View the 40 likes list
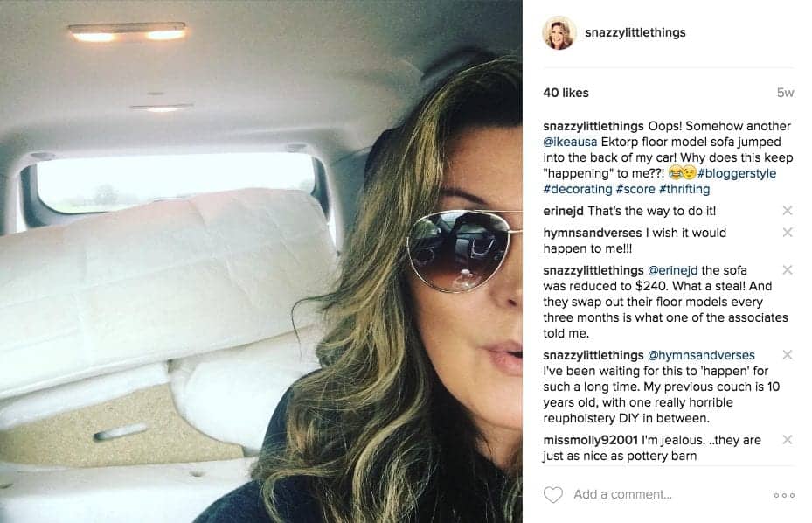The image size is (812, 523). click(x=566, y=93)
